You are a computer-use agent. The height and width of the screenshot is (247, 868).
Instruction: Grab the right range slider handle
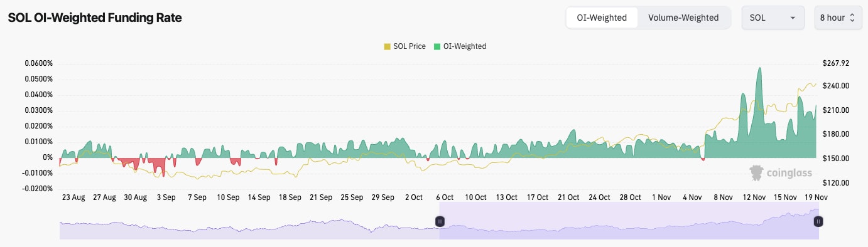coord(818,221)
